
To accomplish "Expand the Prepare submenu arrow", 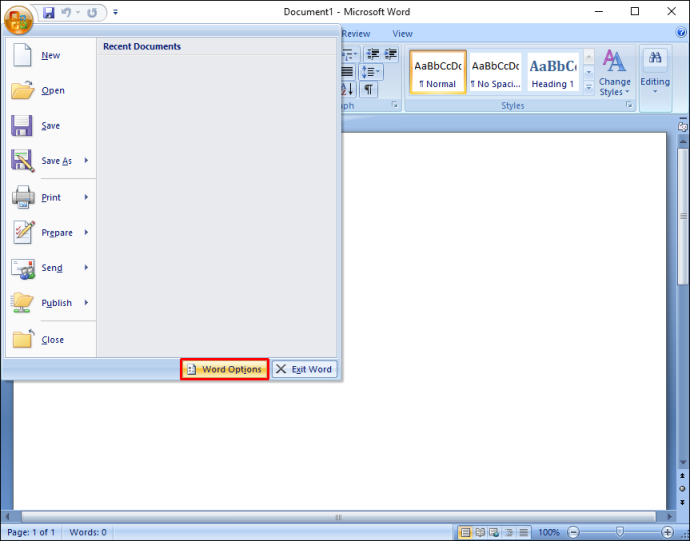I will (x=86, y=232).
